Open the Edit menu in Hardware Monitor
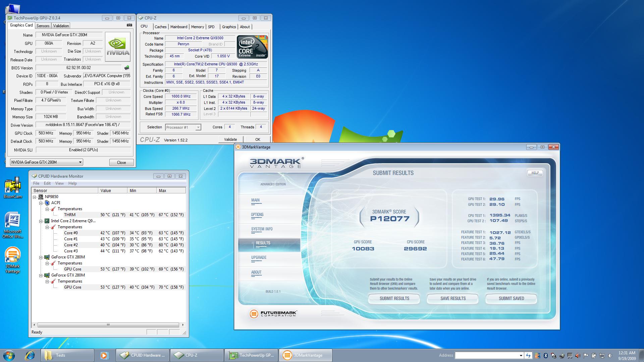 coord(47,183)
